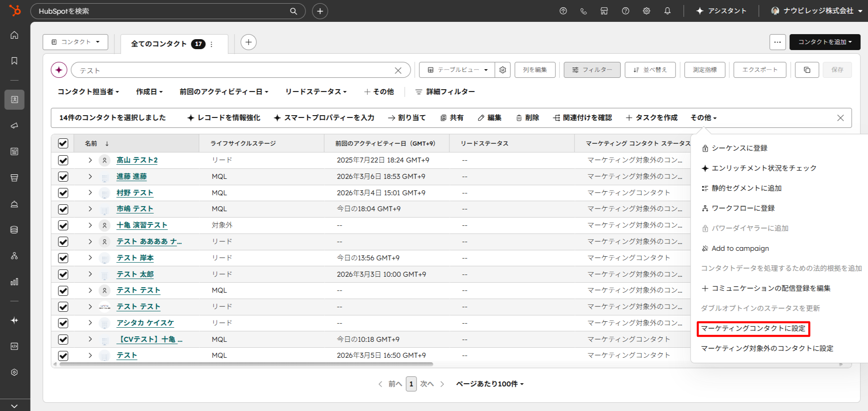Click the エクスポート button
This screenshot has width=868, height=411.
click(x=760, y=70)
